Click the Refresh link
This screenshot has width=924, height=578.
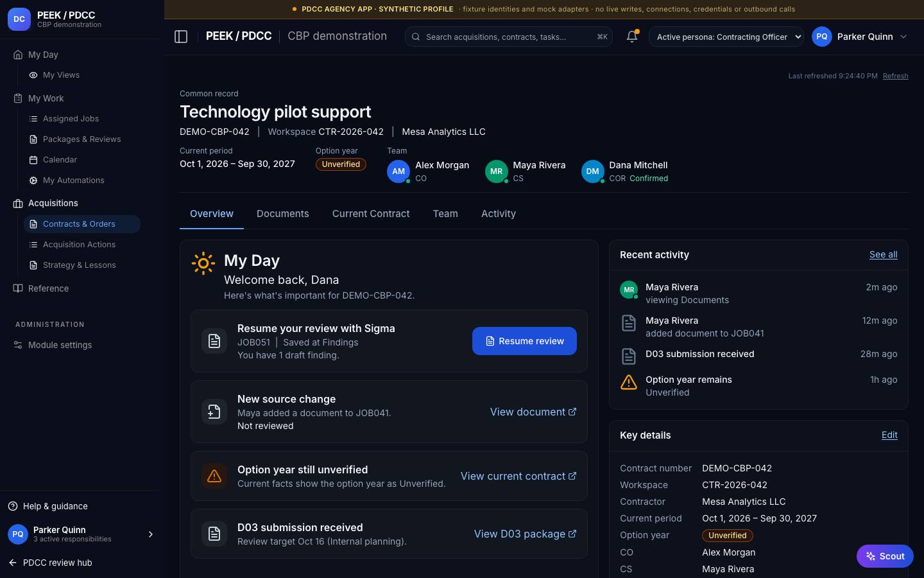coord(895,76)
